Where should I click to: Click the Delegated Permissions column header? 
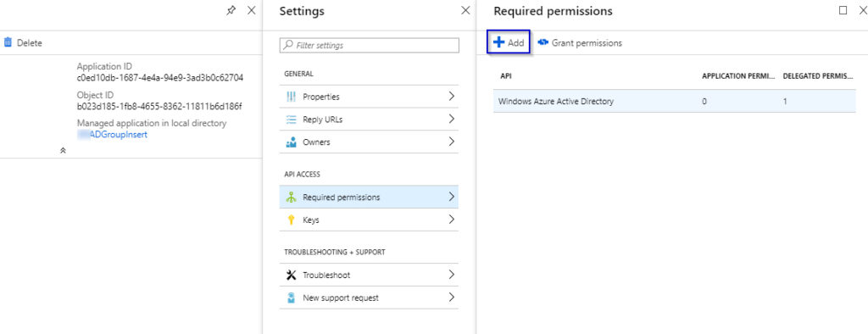(x=818, y=76)
